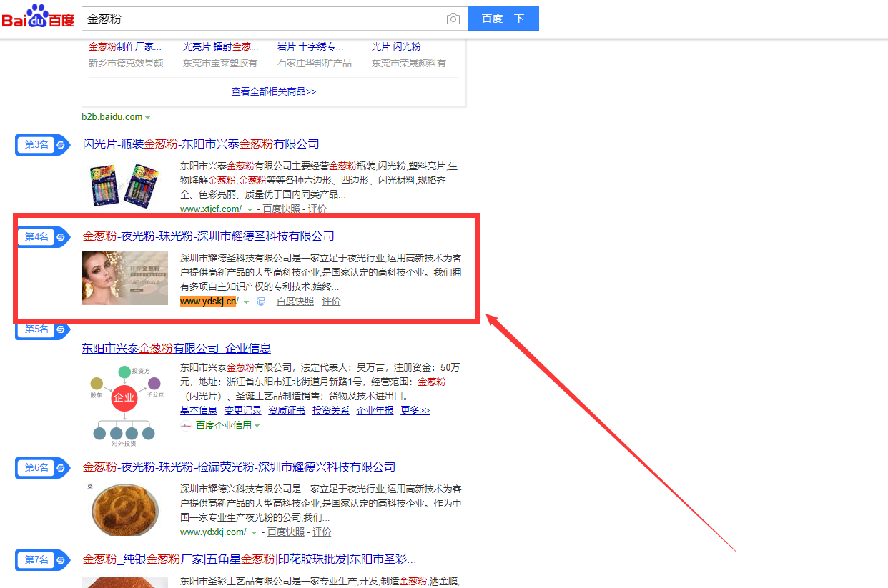
Task: Click 东莞市荣晟颜料有 seller name
Action: [x=413, y=63]
